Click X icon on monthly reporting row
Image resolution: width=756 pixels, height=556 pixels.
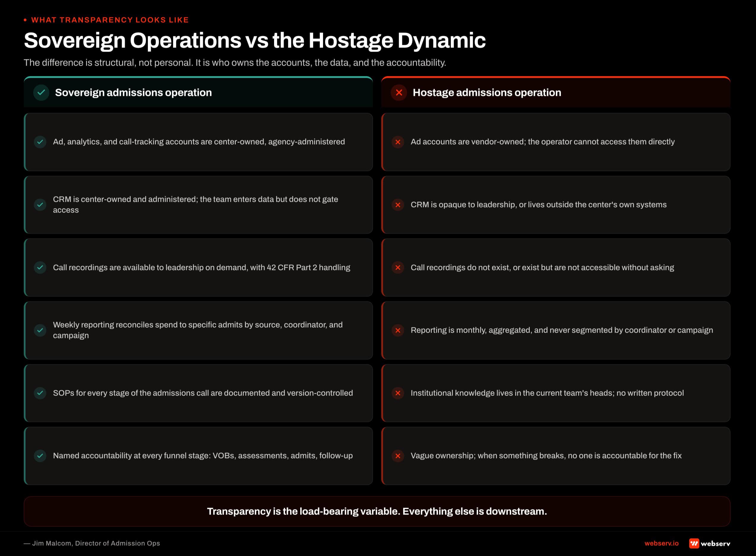[x=398, y=330]
